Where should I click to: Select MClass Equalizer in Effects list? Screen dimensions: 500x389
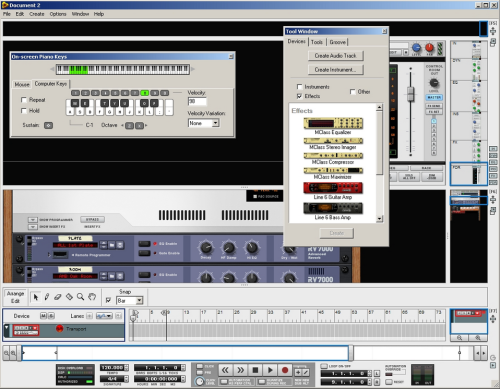[x=333, y=126]
